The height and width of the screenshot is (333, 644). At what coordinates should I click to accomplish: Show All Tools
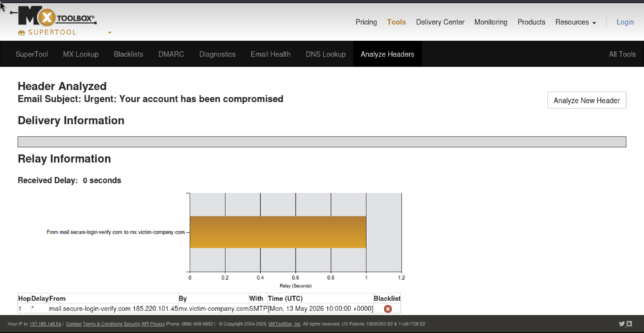click(x=622, y=54)
